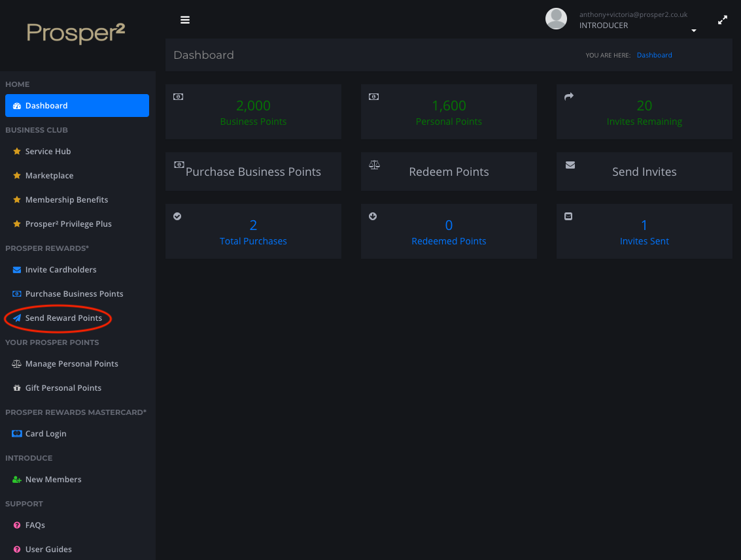Viewport: 741px width, 560px height.
Task: Open Invite Cardholders
Action: [61, 270]
